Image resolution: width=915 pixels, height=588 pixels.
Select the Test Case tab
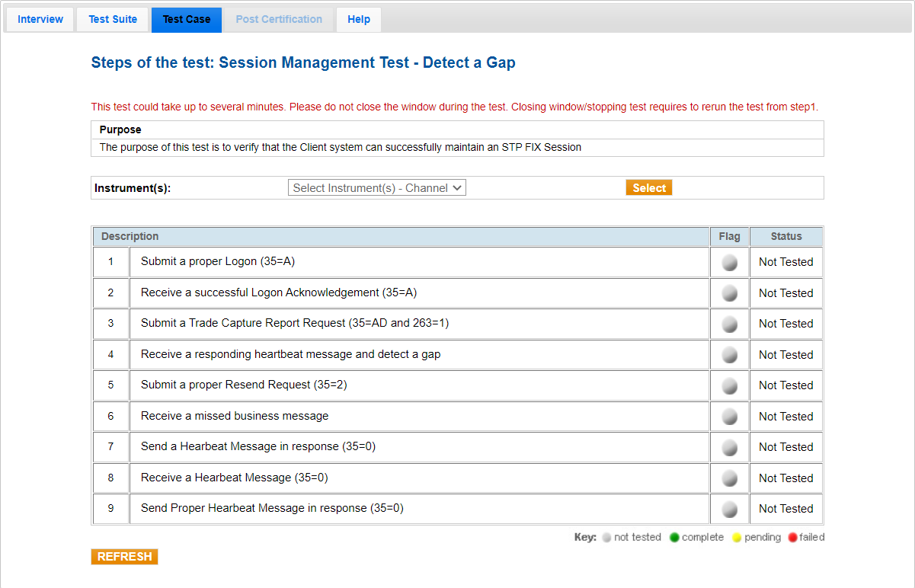click(187, 20)
